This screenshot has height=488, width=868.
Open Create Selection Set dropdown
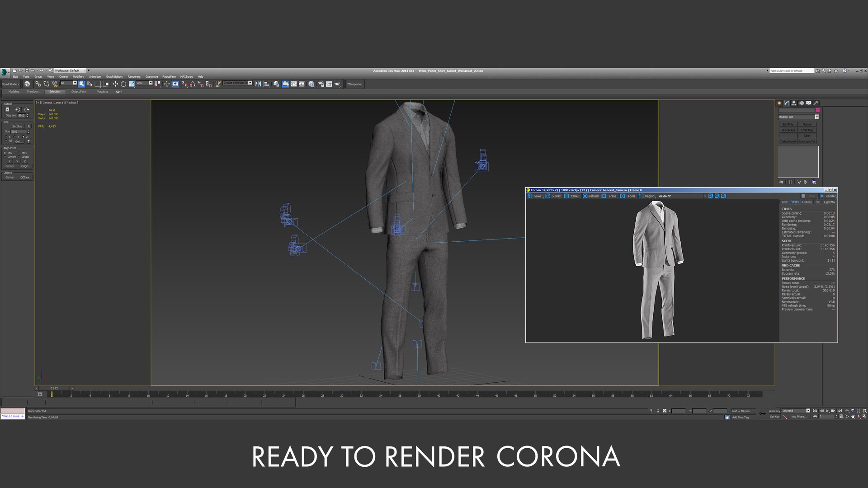[237, 83]
